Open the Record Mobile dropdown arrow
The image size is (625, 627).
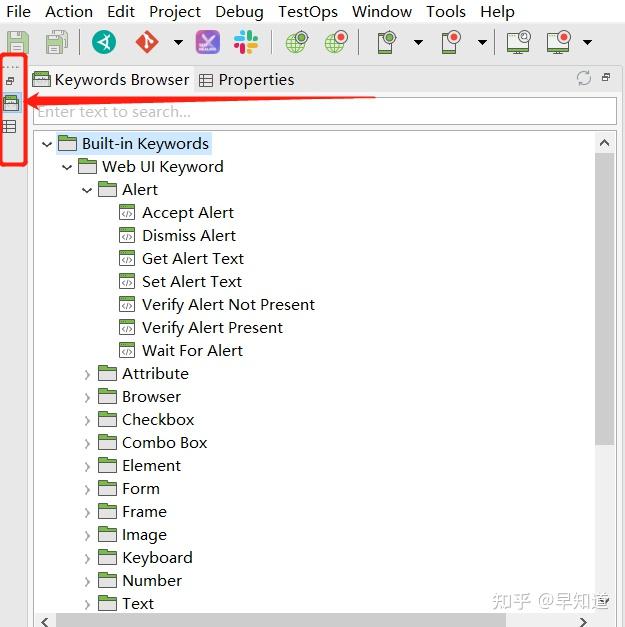[483, 42]
